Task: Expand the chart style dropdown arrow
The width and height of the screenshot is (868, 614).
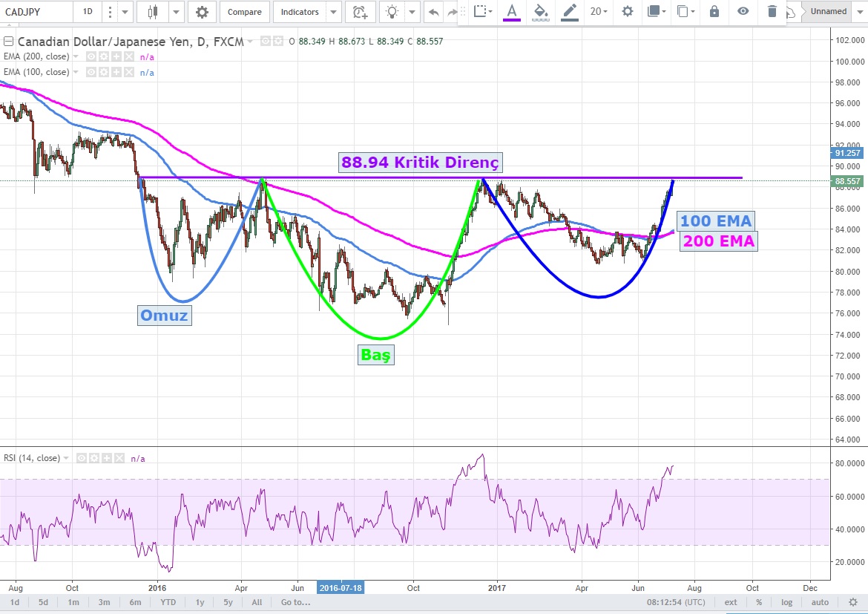Action: 176,12
